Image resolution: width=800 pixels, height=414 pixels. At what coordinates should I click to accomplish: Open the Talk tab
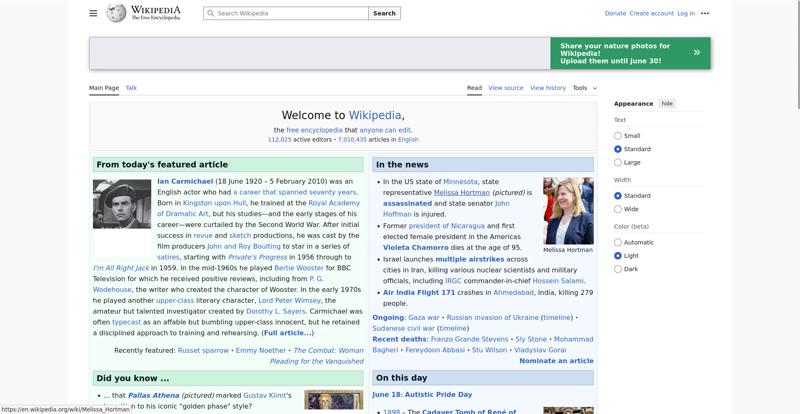click(131, 88)
